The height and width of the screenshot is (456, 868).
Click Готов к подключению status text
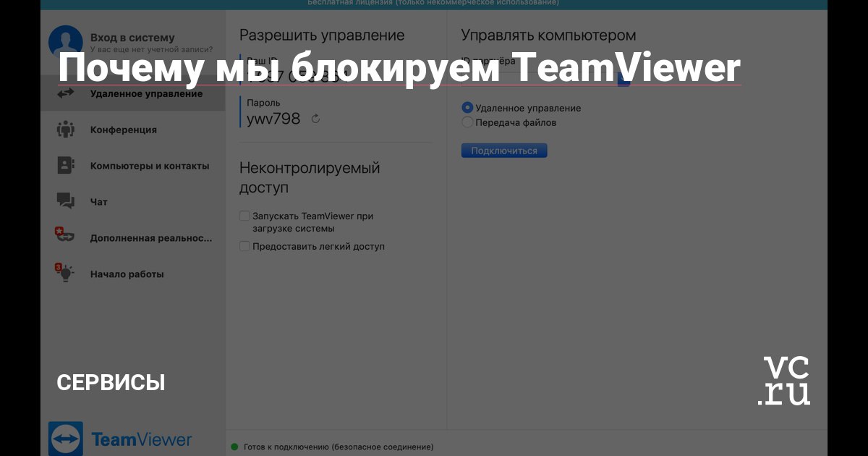click(339, 447)
